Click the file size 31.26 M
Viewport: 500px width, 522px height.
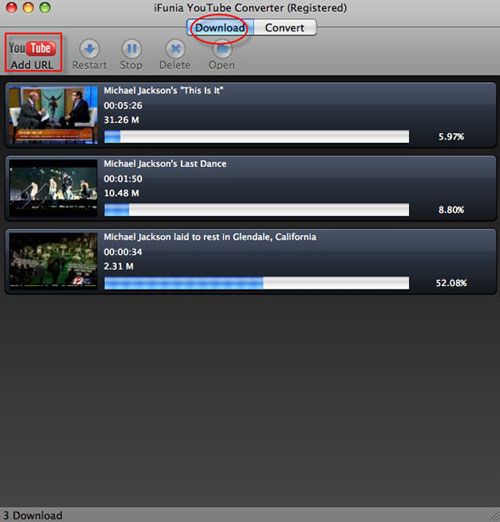[121, 120]
